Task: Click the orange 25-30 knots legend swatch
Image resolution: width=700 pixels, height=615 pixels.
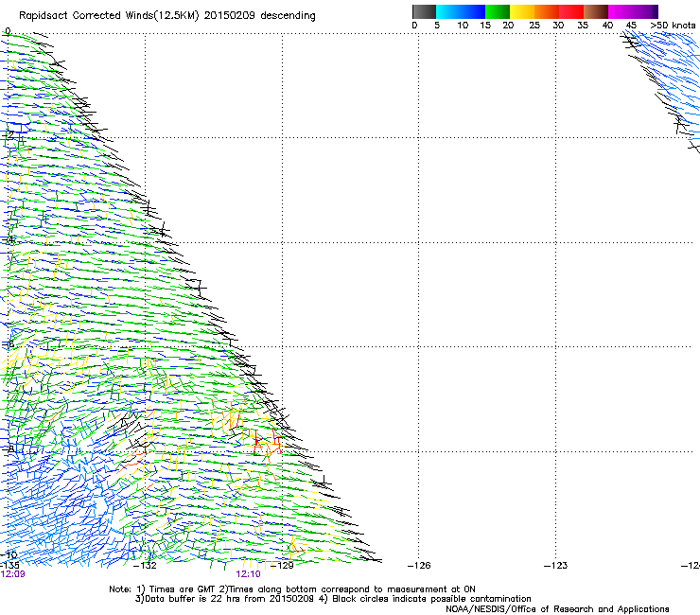Action: pos(547,11)
